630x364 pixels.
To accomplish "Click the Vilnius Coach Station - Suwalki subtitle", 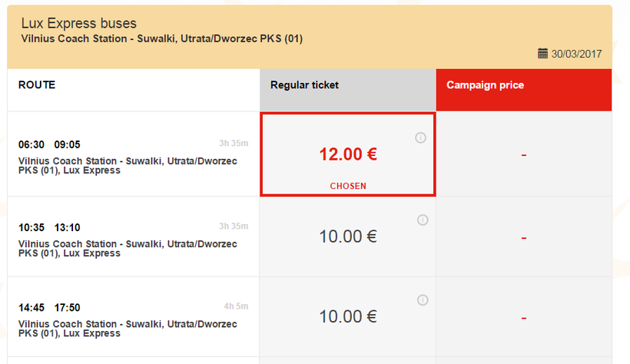I will [x=161, y=38].
